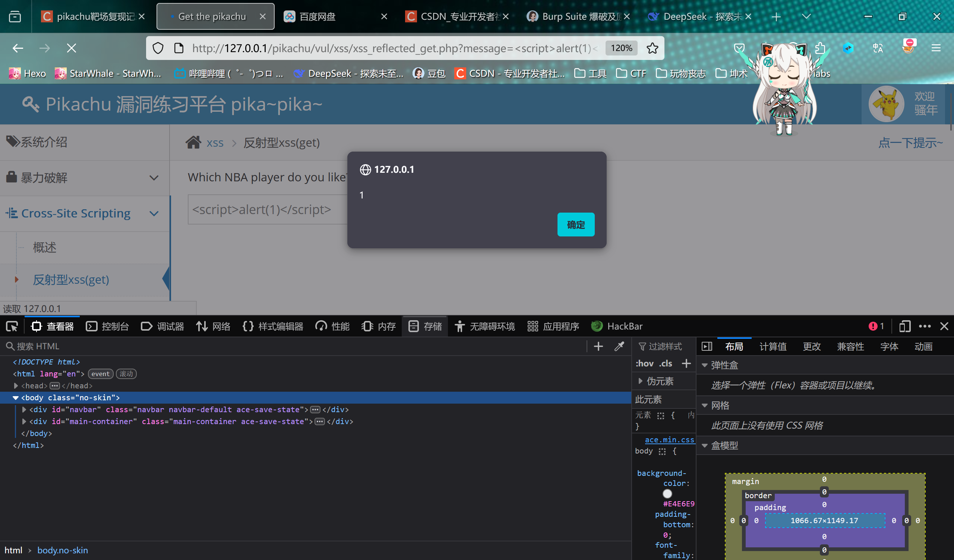Toggle the .cls class panel

(666, 364)
